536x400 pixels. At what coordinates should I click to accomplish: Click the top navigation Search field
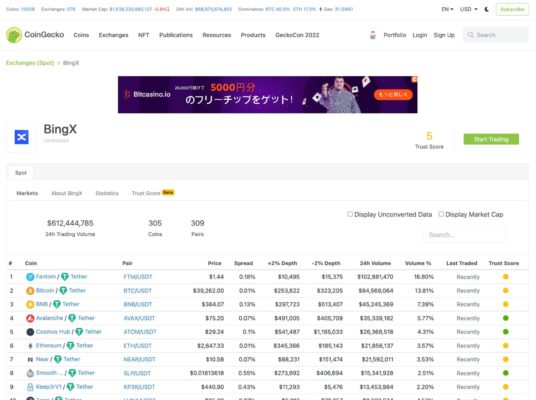pos(496,35)
